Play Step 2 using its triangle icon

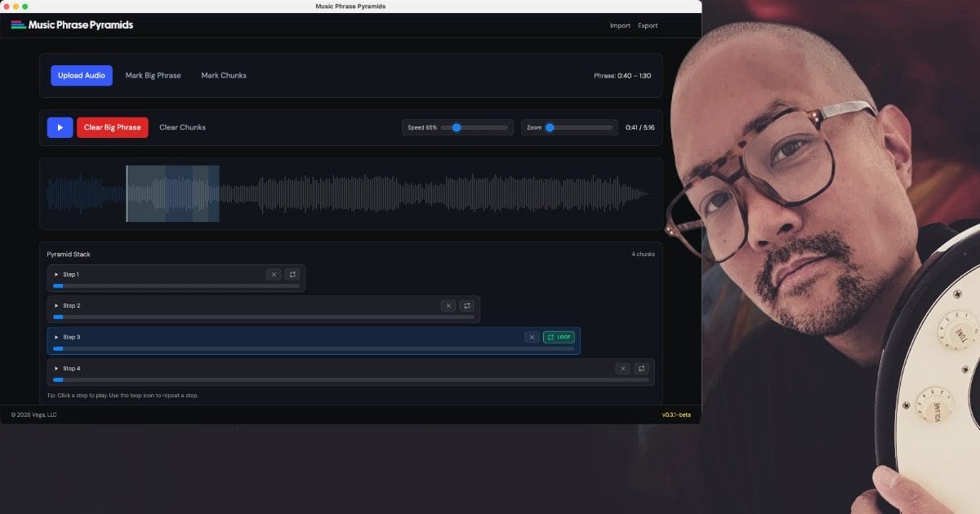pos(56,306)
